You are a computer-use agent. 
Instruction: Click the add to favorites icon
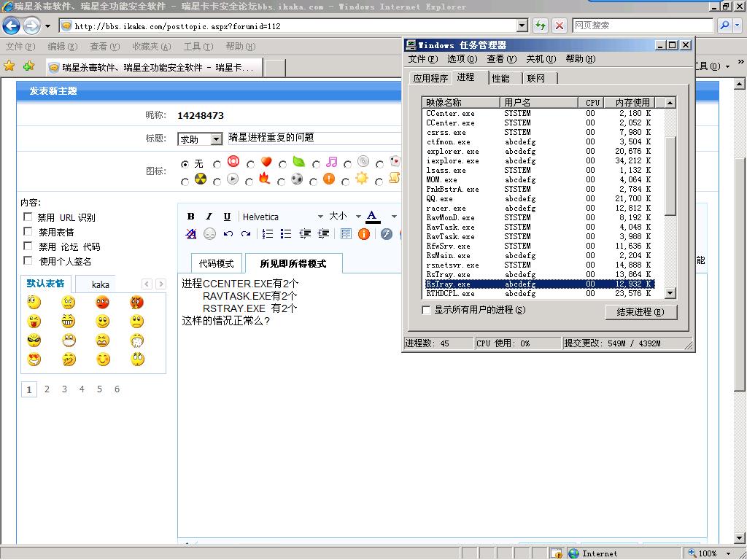tap(28, 66)
